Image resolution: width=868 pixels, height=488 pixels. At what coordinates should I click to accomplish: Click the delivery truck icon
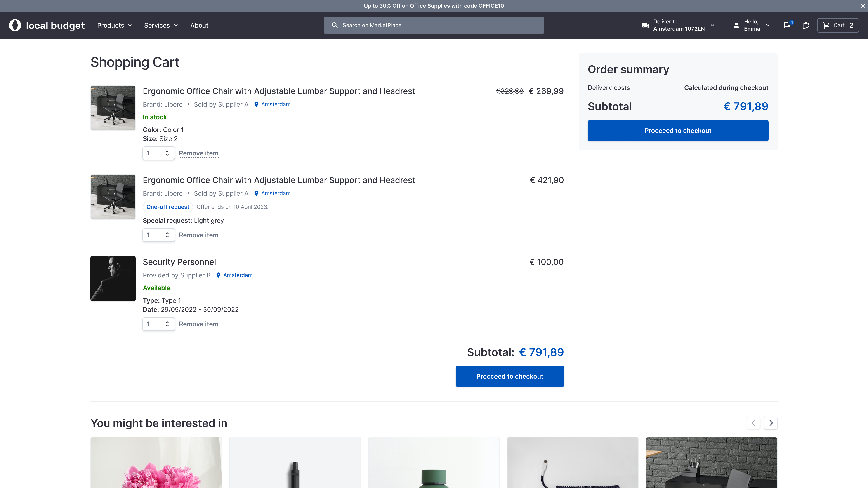(645, 25)
